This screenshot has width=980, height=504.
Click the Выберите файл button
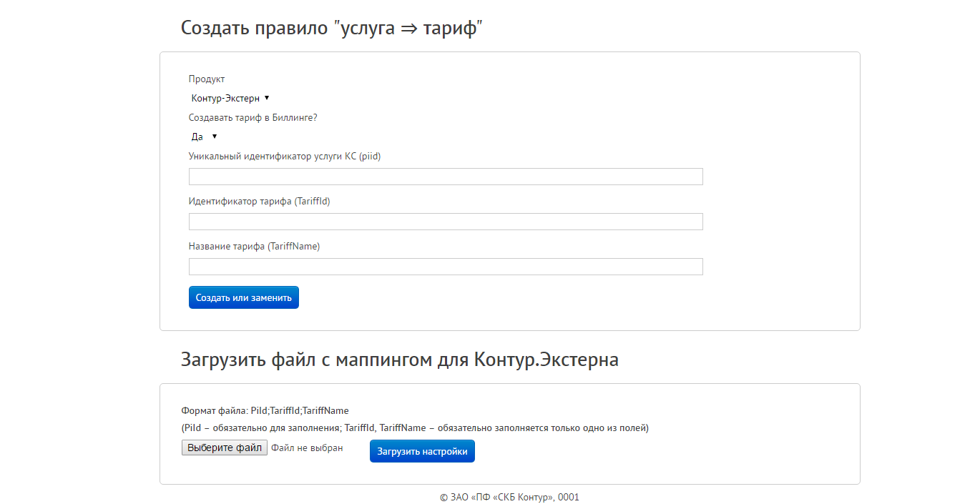(x=225, y=448)
